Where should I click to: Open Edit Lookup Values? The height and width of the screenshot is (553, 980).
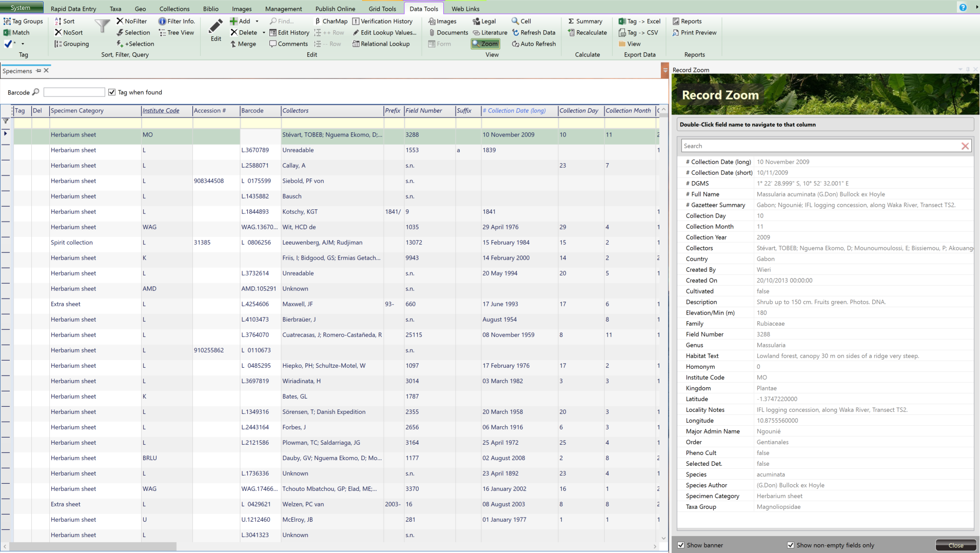(x=384, y=32)
